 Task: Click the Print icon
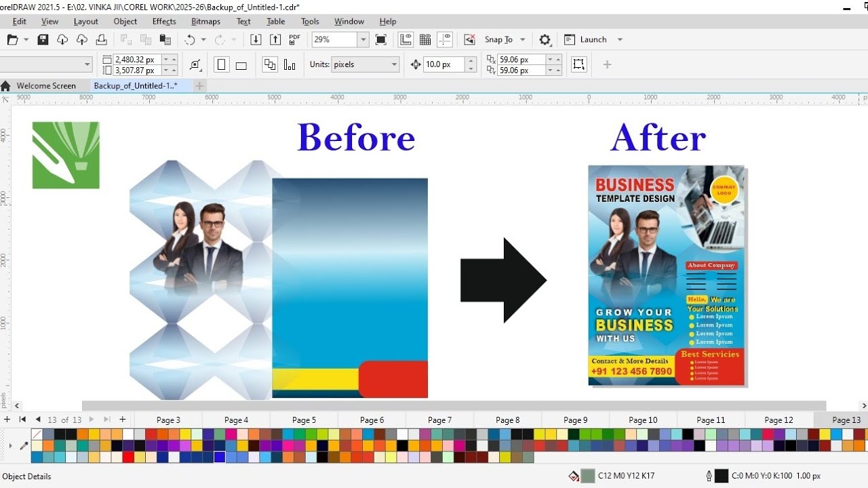pyautogui.click(x=101, y=40)
